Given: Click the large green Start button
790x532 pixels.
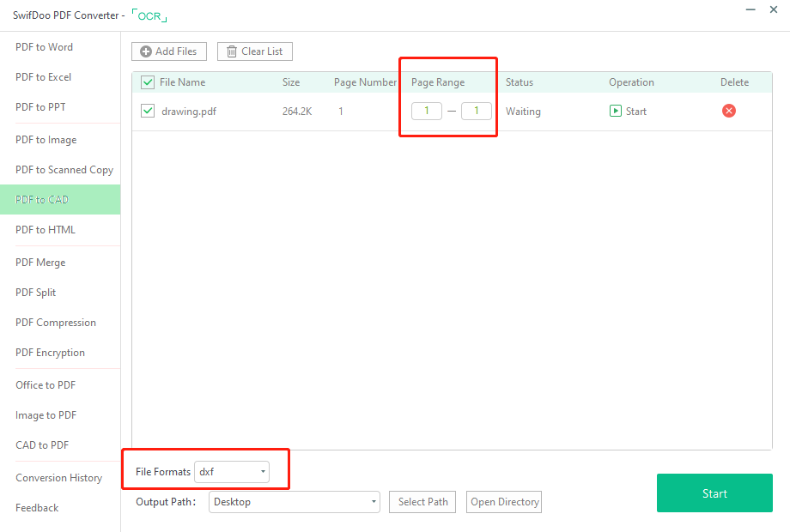Looking at the screenshot, I should click(x=714, y=493).
